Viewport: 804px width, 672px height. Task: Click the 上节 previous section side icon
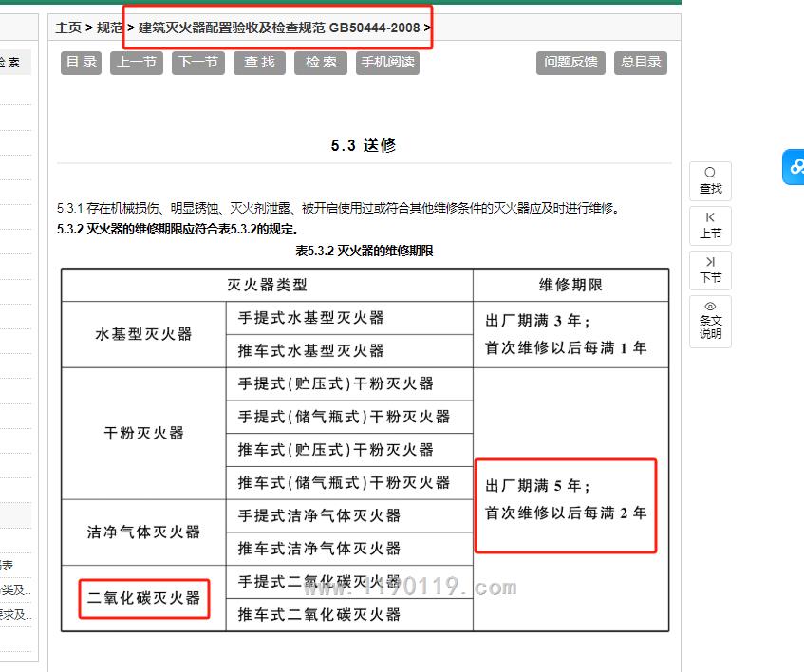tap(710, 225)
